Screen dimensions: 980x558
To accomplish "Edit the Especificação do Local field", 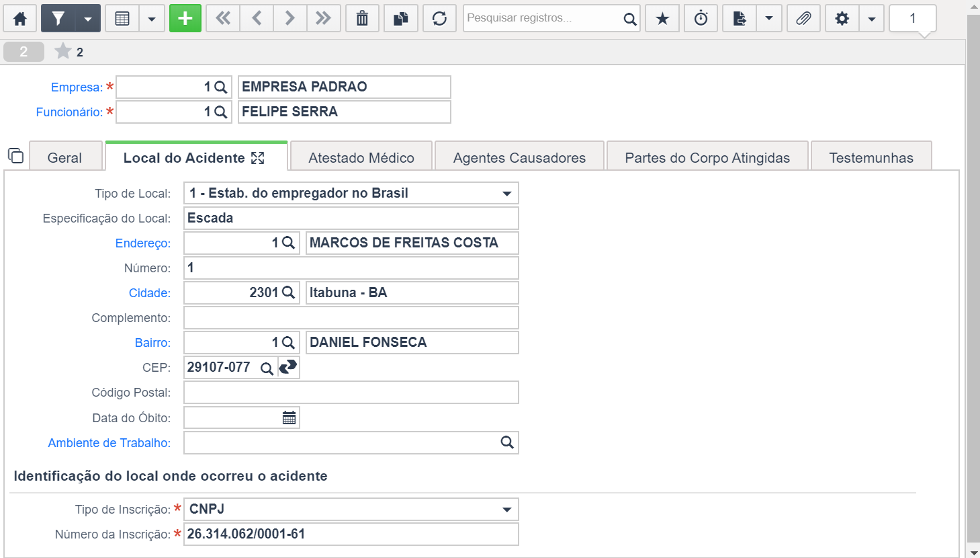I will 351,218.
